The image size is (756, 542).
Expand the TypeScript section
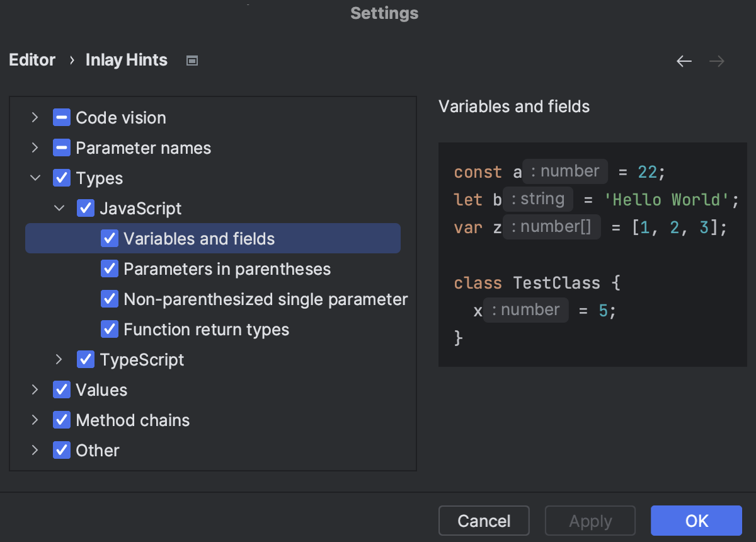(x=59, y=359)
